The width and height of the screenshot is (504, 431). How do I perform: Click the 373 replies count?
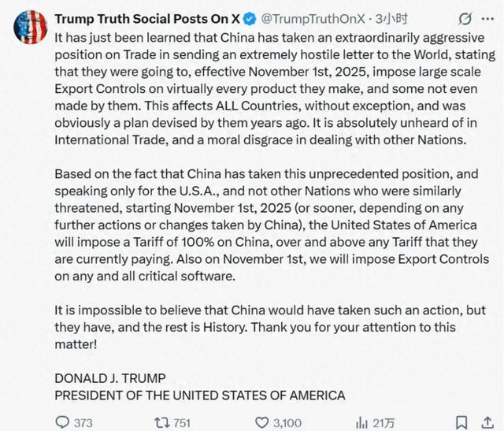click(x=83, y=422)
